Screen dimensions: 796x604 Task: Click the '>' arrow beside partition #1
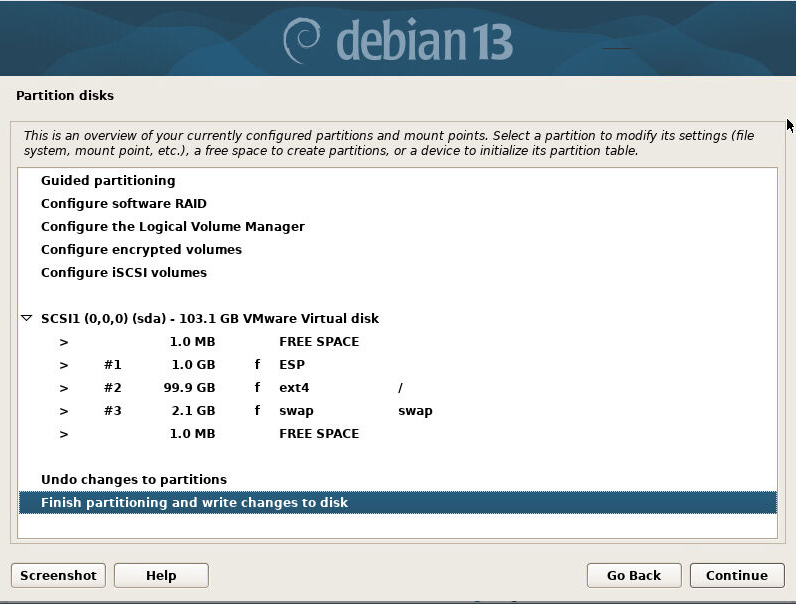click(63, 365)
